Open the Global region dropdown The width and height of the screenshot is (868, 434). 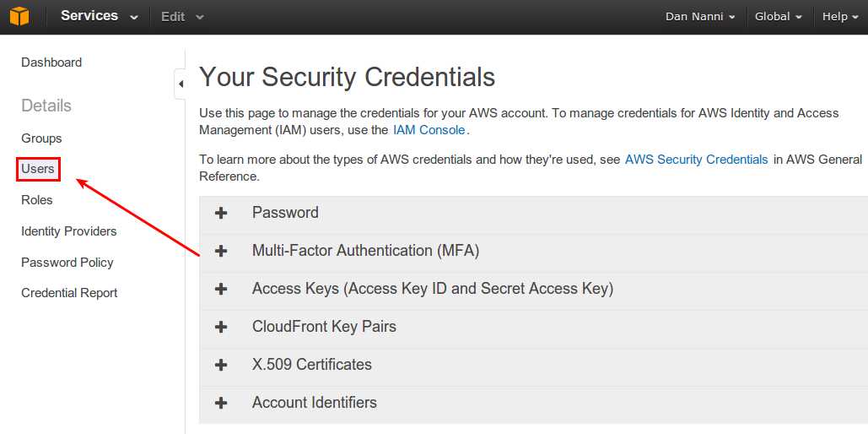[x=779, y=17]
